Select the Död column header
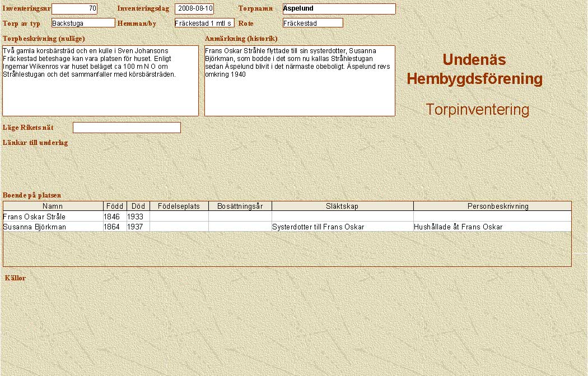The width and height of the screenshot is (588, 376). (x=138, y=206)
